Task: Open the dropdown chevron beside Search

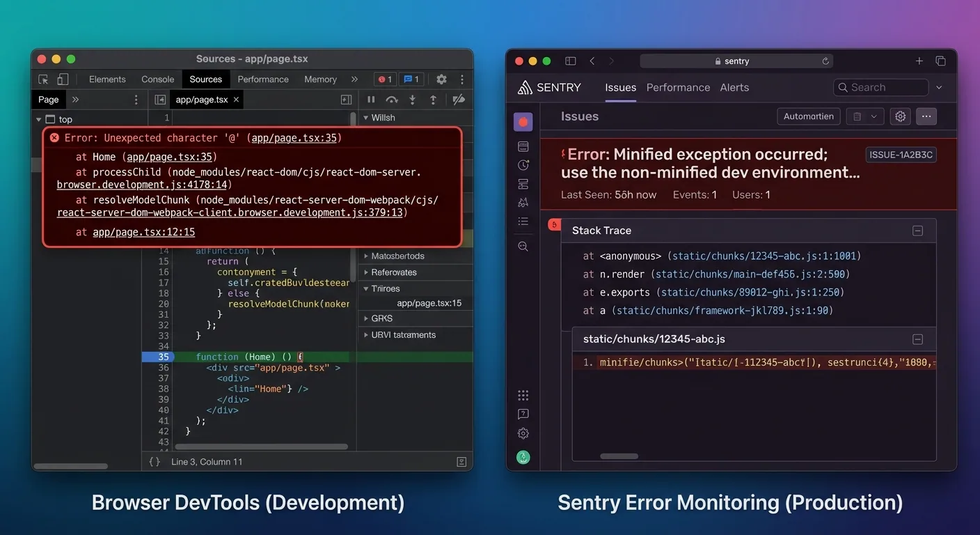Action: pos(939,87)
